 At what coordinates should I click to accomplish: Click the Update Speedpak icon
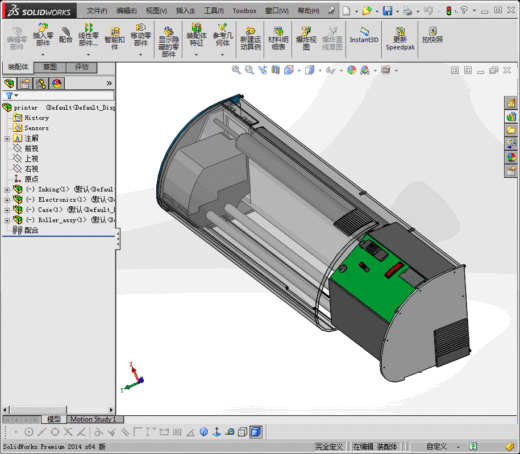(x=400, y=39)
